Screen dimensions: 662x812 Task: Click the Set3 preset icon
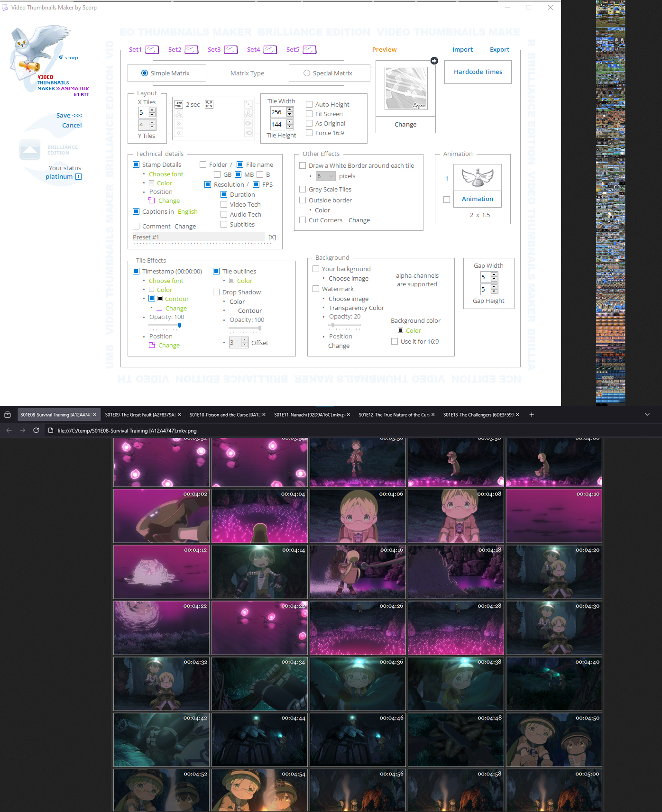230,49
